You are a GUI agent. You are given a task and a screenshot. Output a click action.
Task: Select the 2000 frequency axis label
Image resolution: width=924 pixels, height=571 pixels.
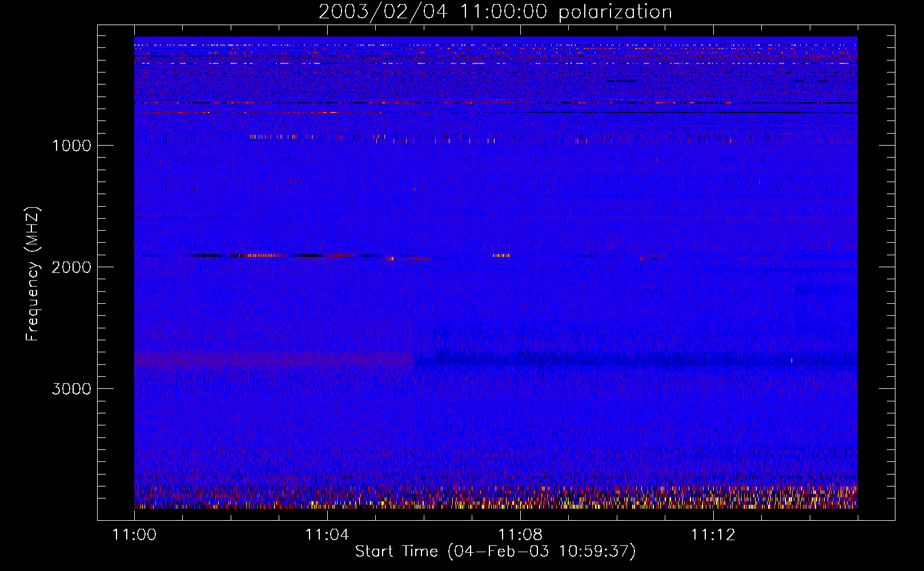tap(71, 267)
